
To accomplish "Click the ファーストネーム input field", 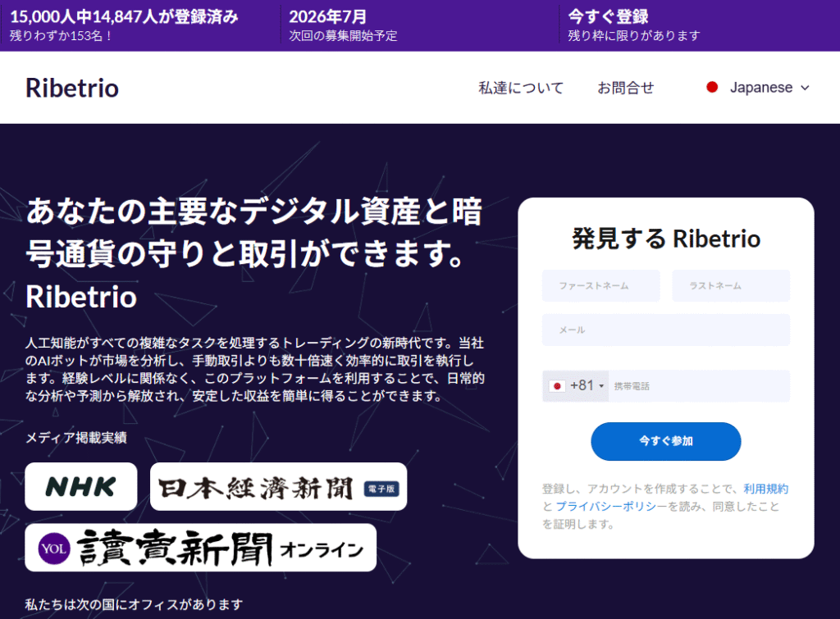I will point(600,285).
